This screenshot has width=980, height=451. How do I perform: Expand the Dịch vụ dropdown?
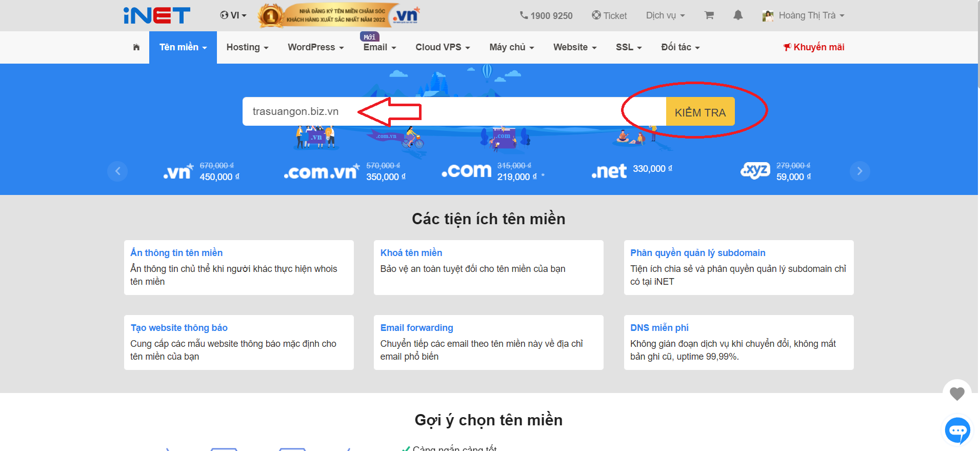[x=665, y=15]
